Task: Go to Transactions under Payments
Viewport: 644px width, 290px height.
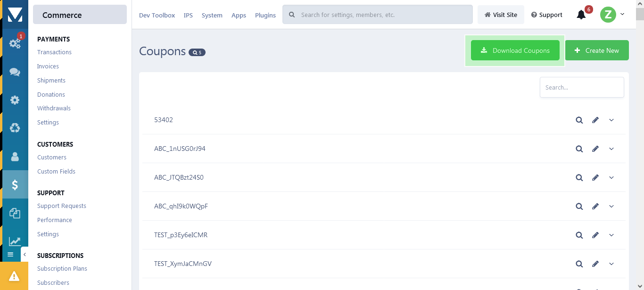Action: [54, 52]
